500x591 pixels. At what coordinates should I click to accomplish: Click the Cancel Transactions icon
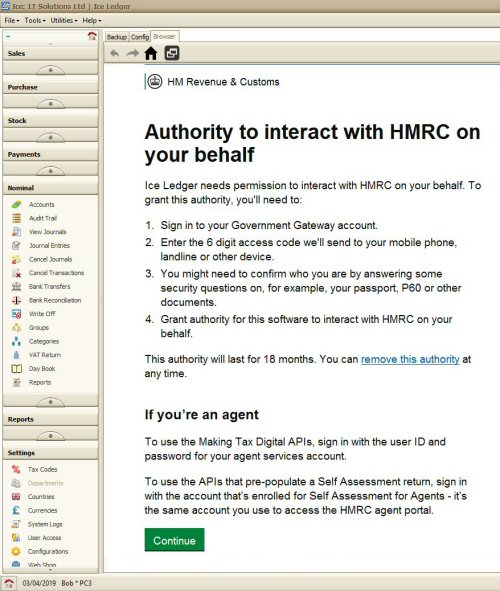tap(16, 273)
